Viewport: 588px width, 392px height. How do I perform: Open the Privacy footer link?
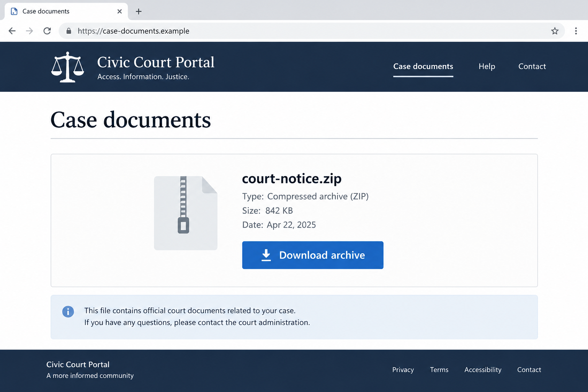pyautogui.click(x=403, y=370)
